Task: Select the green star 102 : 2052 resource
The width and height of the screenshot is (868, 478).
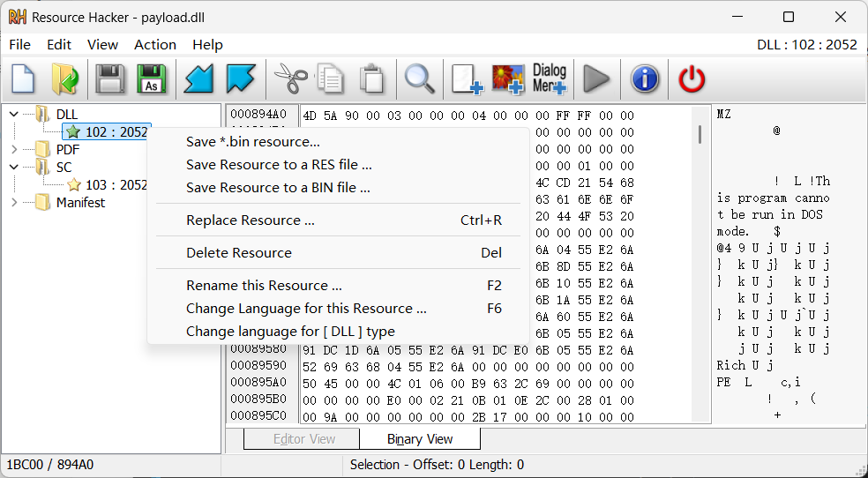Action: point(106,131)
